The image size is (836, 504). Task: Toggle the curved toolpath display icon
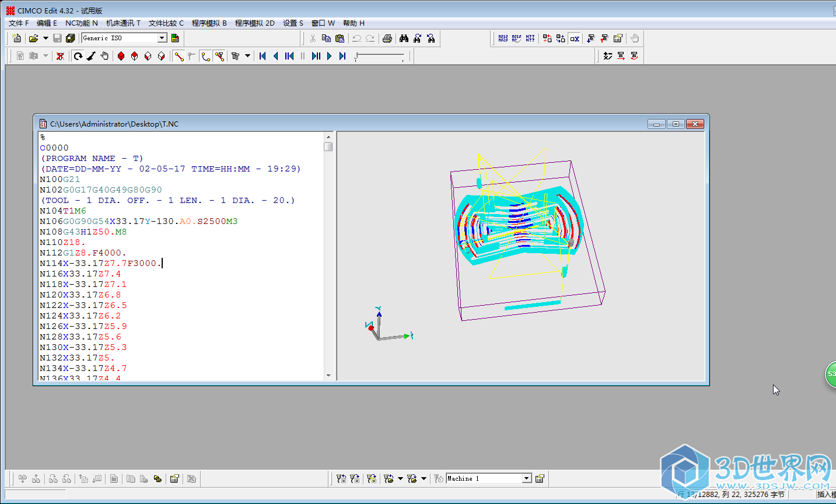[206, 56]
